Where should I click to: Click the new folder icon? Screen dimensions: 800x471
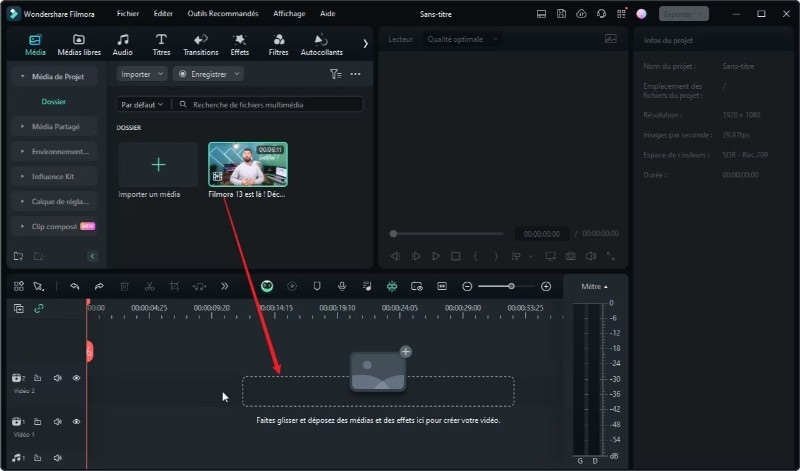18,256
